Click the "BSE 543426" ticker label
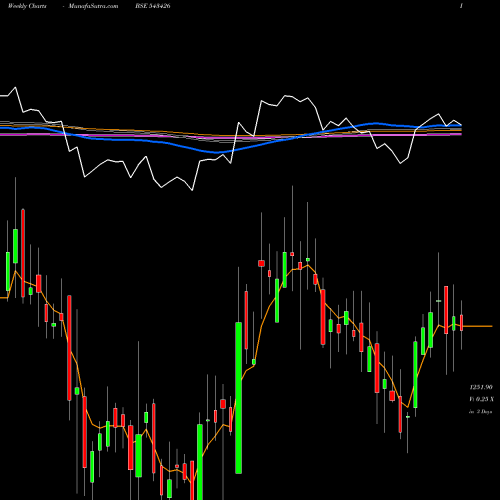The image size is (500, 500). (x=153, y=6)
